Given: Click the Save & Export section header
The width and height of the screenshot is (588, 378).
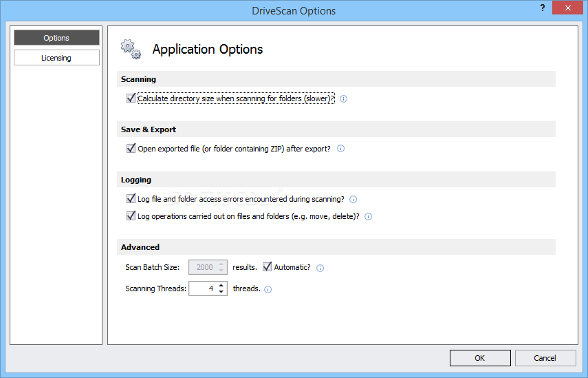Looking at the screenshot, I should (x=336, y=129).
